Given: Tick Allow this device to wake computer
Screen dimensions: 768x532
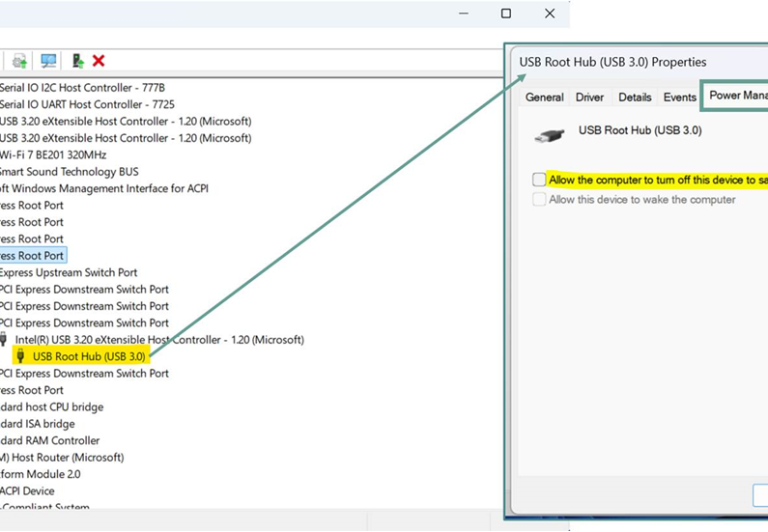Looking at the screenshot, I should (x=539, y=199).
